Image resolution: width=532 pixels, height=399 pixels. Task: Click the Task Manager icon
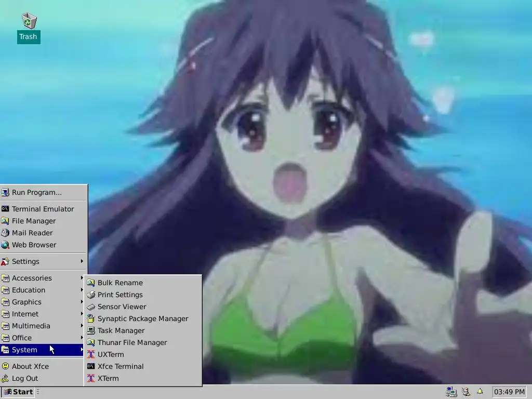point(90,330)
